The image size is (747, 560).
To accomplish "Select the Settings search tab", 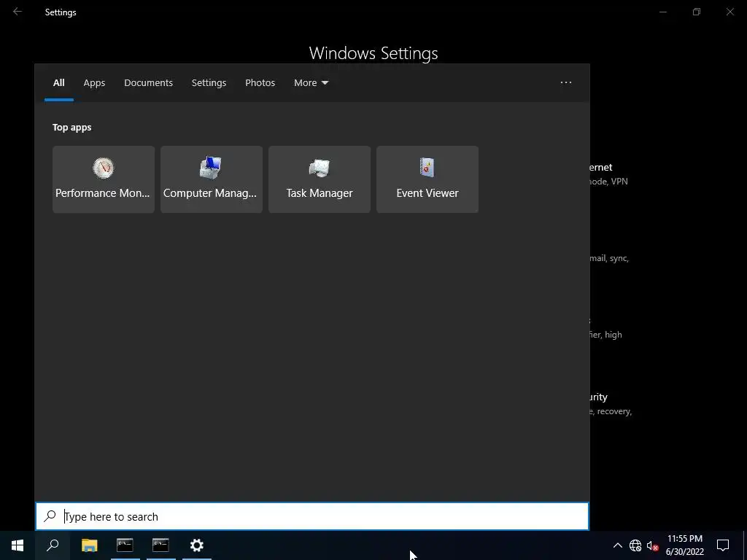I will [x=209, y=83].
